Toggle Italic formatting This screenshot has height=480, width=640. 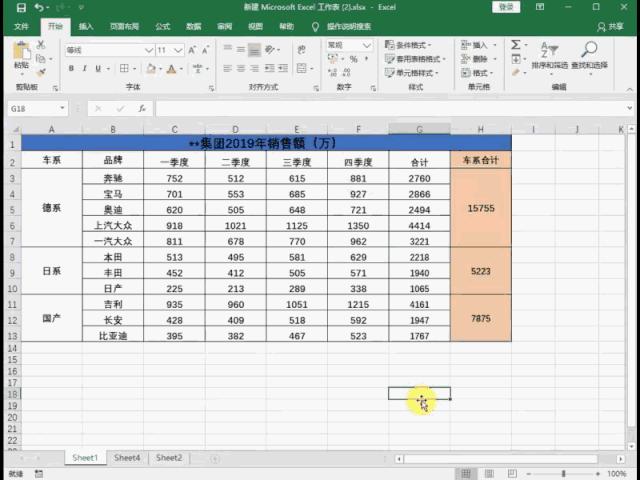[84, 69]
